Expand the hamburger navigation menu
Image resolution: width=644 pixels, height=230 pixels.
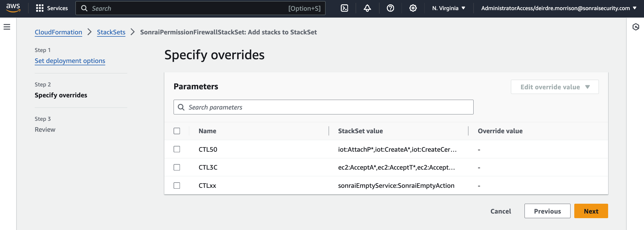[x=7, y=27]
